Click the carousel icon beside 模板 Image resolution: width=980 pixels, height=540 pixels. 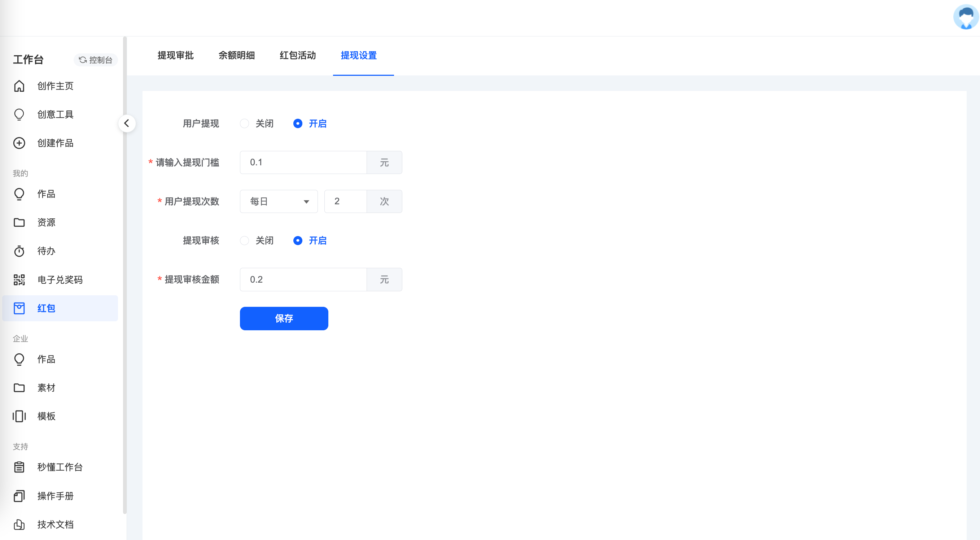(x=19, y=416)
